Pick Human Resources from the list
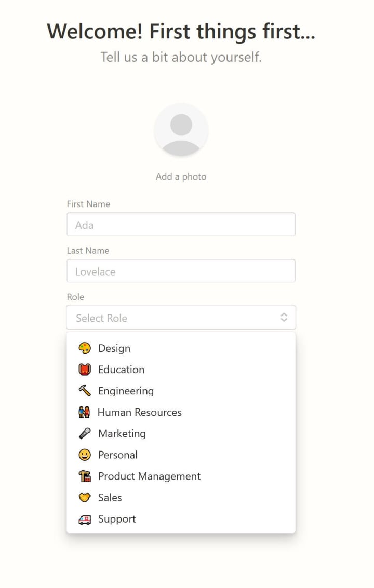This screenshot has width=374, height=588. (139, 412)
